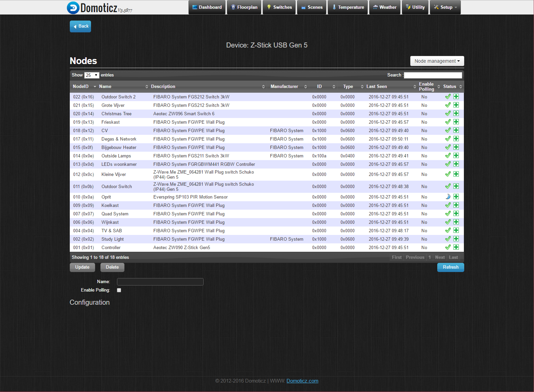Screen dimensions: 534x392
Task: Open the Floorplan tab
Action: (244, 7)
